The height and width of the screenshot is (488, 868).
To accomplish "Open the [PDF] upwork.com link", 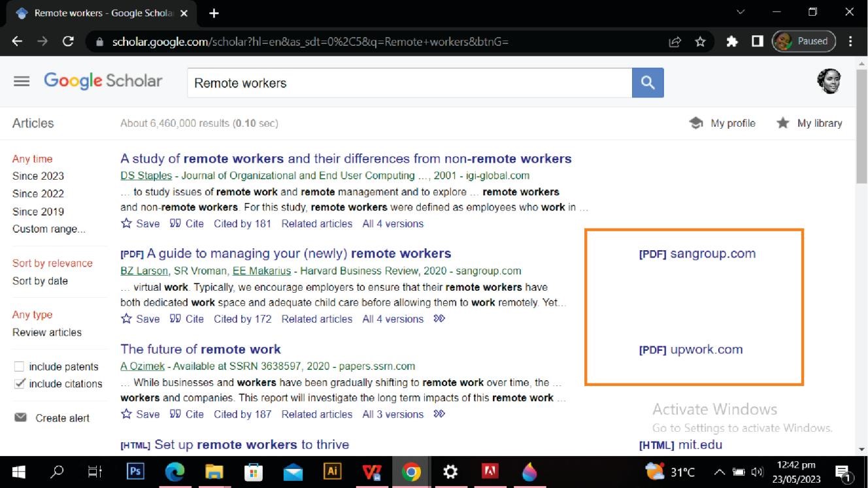I will 690,349.
